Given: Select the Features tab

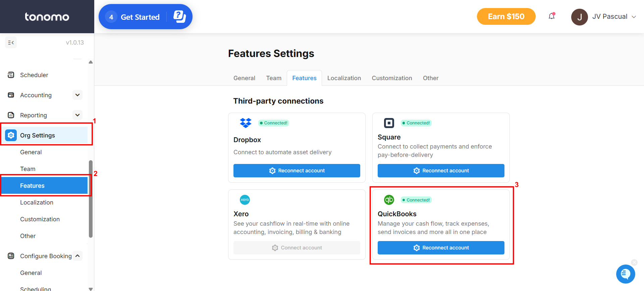Looking at the screenshot, I should 304,78.
